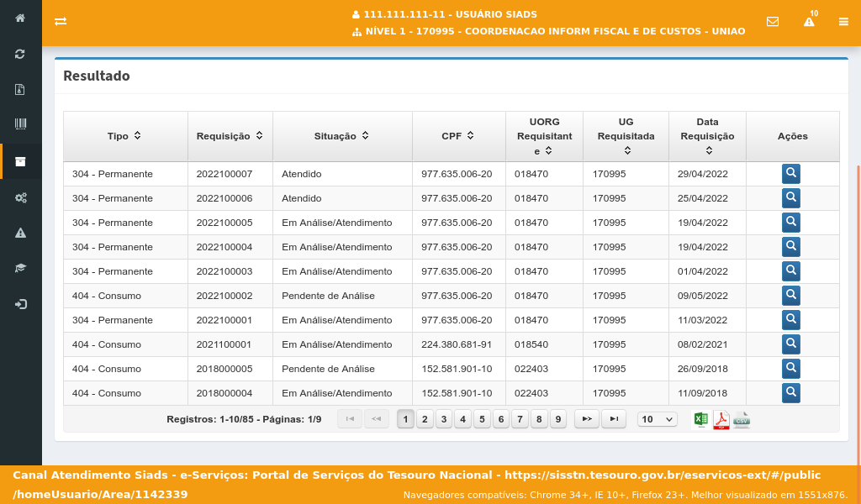Viewport: 861px width, 504px height.
Task: Click date 29/04/2022 cell
Action: [708, 174]
